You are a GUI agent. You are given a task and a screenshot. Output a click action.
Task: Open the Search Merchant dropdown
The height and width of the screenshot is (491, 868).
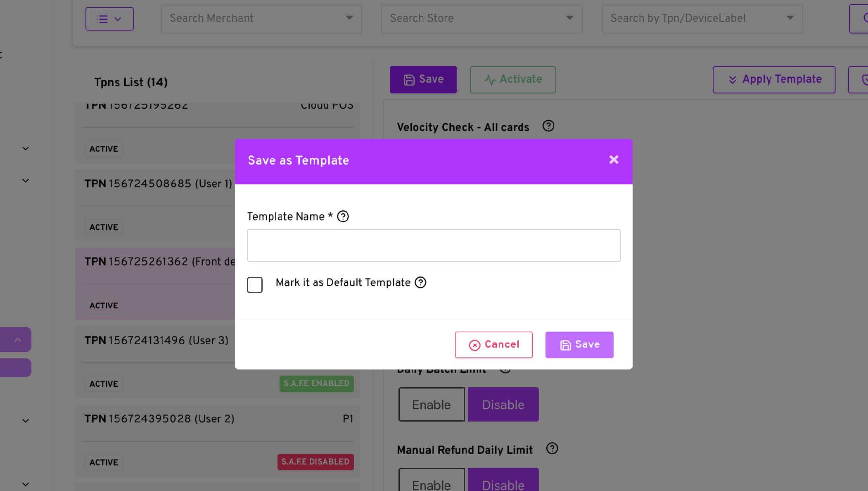pyautogui.click(x=261, y=19)
